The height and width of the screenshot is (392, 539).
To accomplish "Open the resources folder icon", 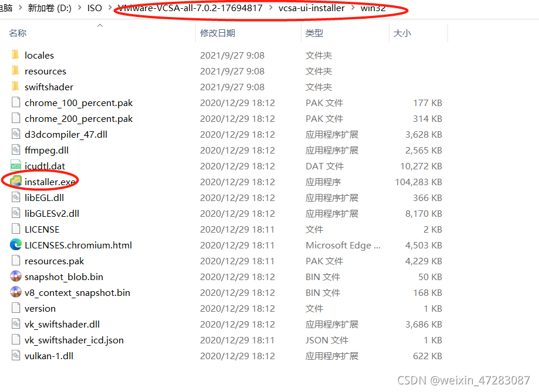I will pyautogui.click(x=15, y=71).
